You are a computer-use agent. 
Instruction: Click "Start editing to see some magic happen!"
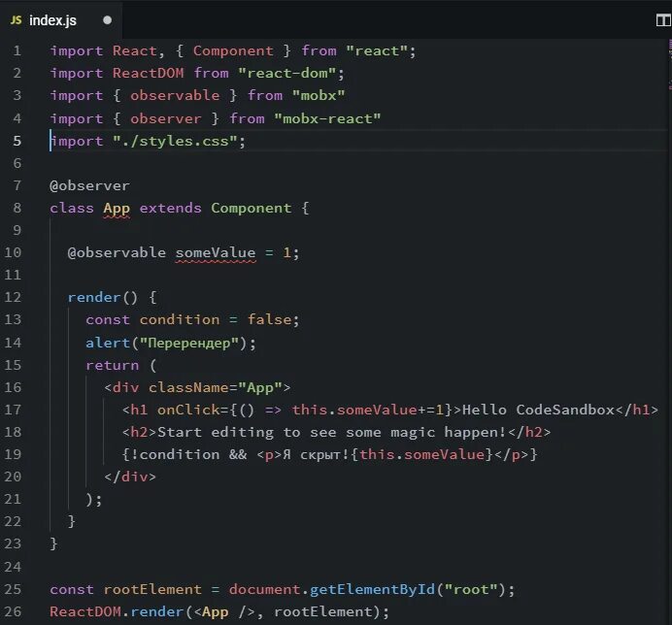[x=332, y=432]
